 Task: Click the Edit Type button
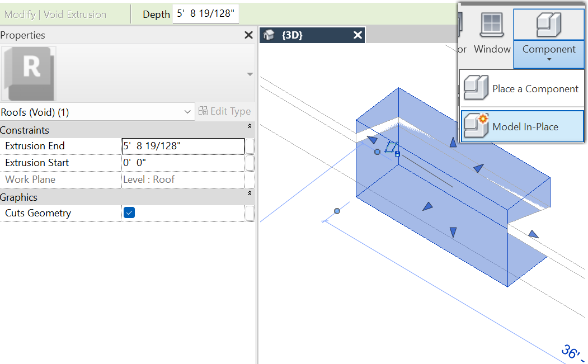(226, 111)
